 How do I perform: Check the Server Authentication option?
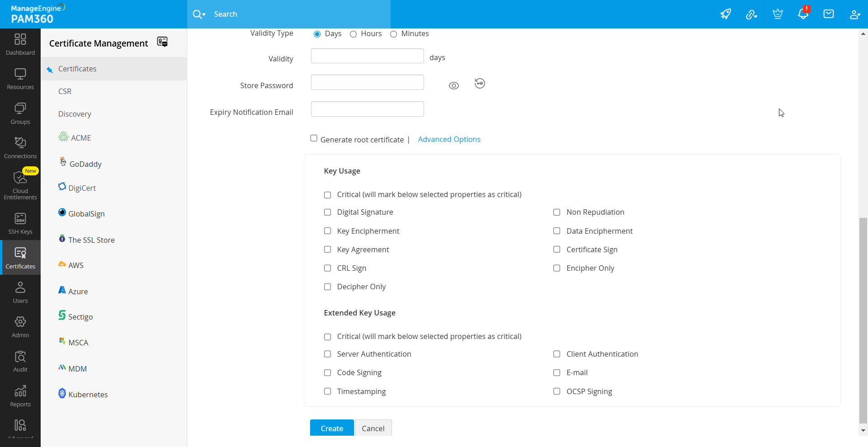click(x=328, y=354)
